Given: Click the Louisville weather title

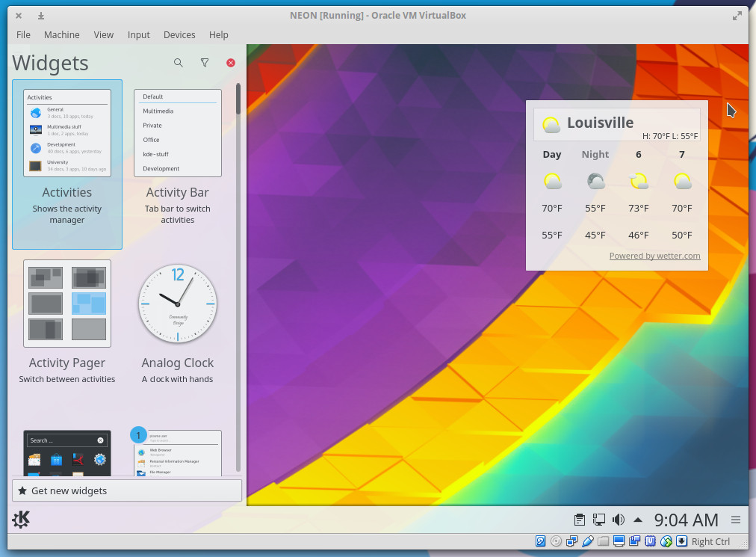Looking at the screenshot, I should 601,123.
